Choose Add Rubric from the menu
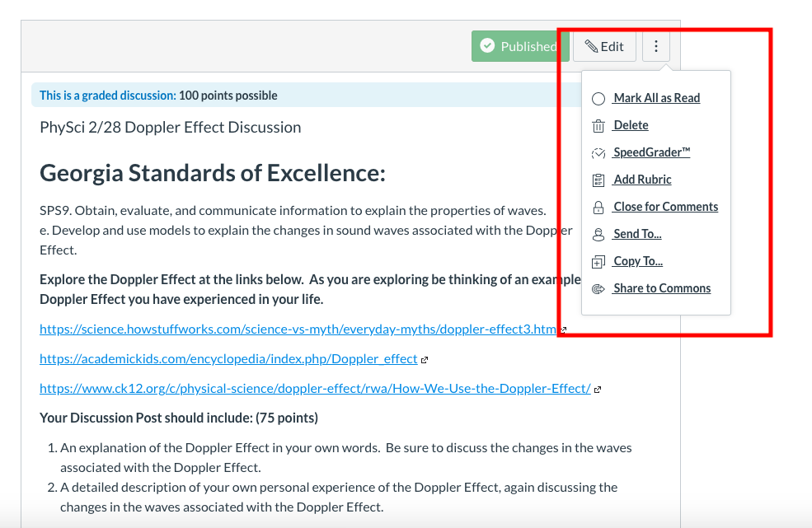This screenshot has width=812, height=528. pos(642,180)
